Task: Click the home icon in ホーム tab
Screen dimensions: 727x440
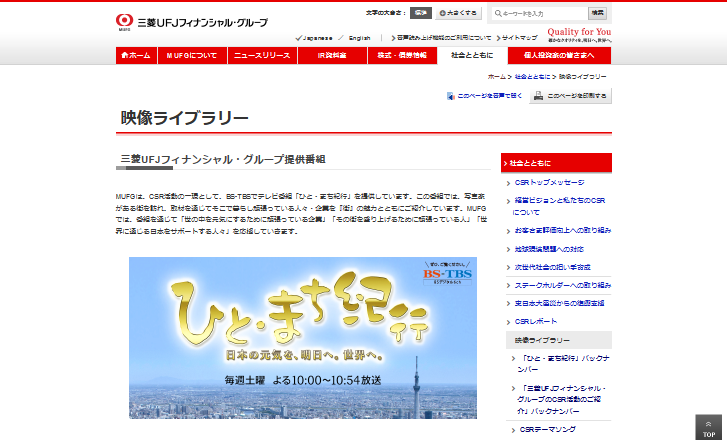Action: (x=124, y=55)
